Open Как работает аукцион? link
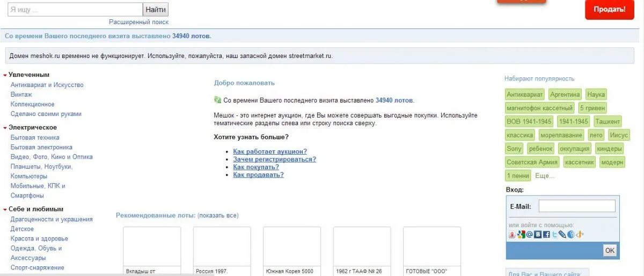Viewport: 644px width, 276px height. pyautogui.click(x=270, y=151)
